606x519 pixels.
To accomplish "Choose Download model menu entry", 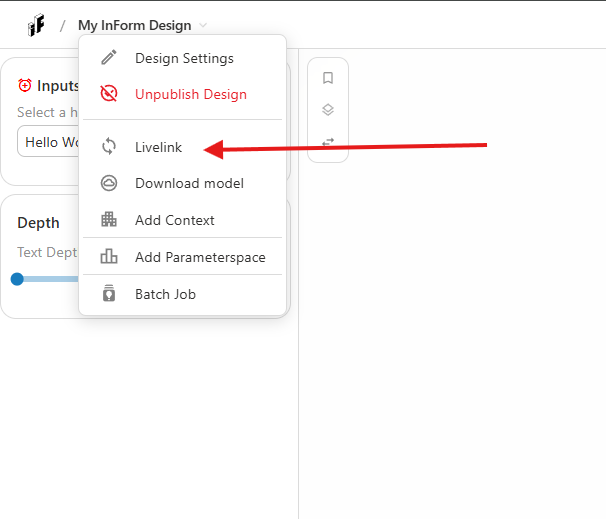I will click(189, 183).
